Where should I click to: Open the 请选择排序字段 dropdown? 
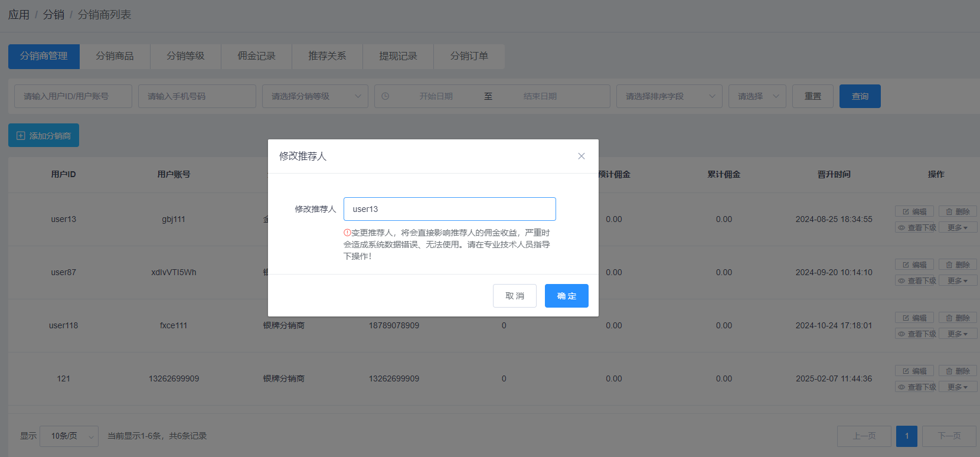pos(669,96)
